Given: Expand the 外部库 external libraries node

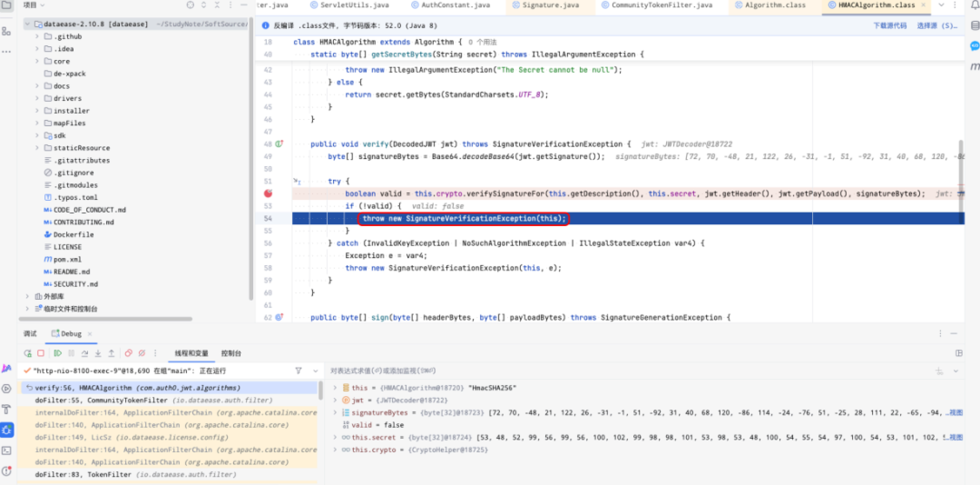Looking at the screenshot, I should (27, 296).
